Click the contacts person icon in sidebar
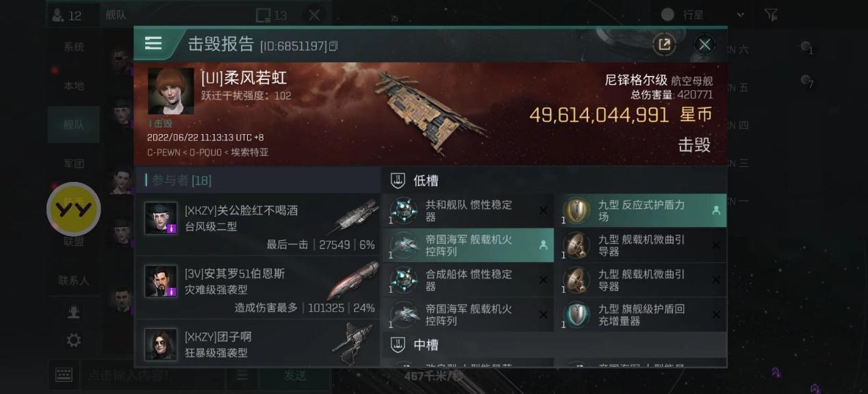 point(73,312)
